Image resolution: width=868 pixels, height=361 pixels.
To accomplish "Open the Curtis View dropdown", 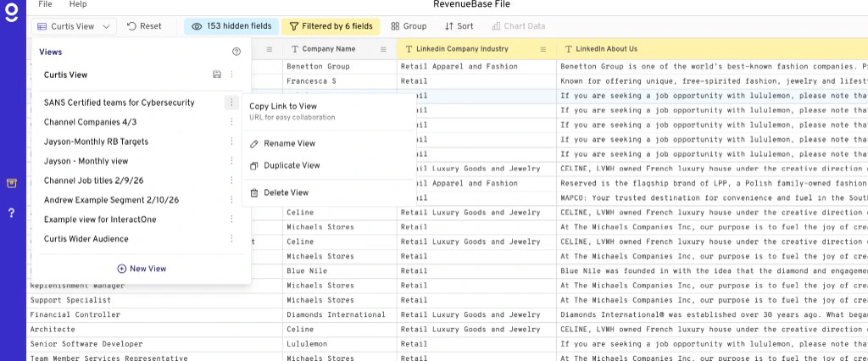I will click(75, 26).
